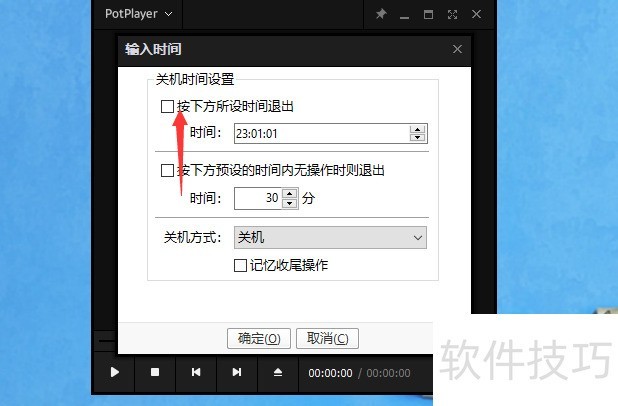Maximize the PotPlayer window
This screenshot has width=618, height=406.
tap(428, 15)
